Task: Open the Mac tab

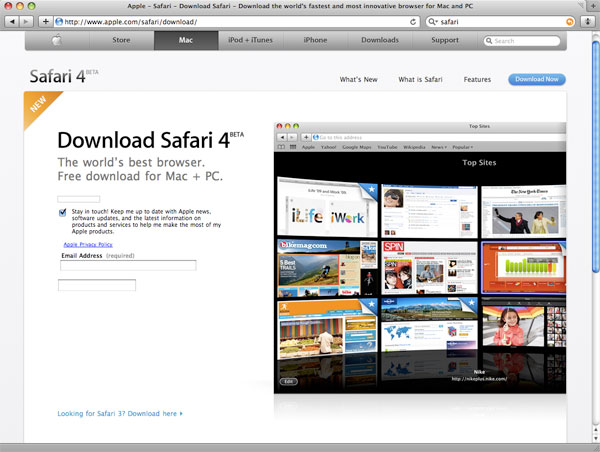Action: [186, 40]
